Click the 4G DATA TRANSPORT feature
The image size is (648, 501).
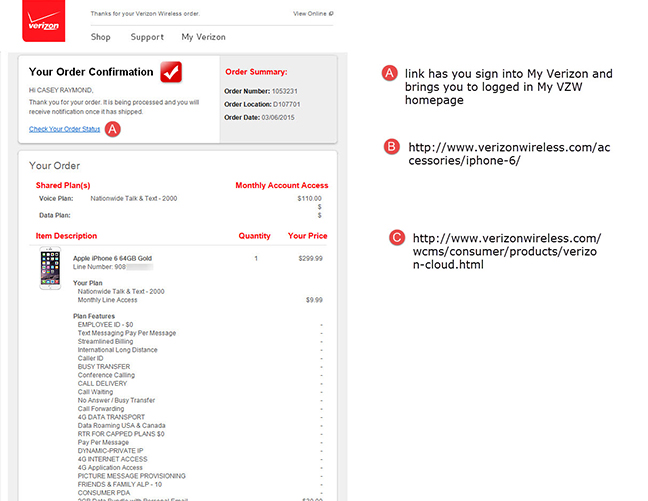tap(111, 417)
